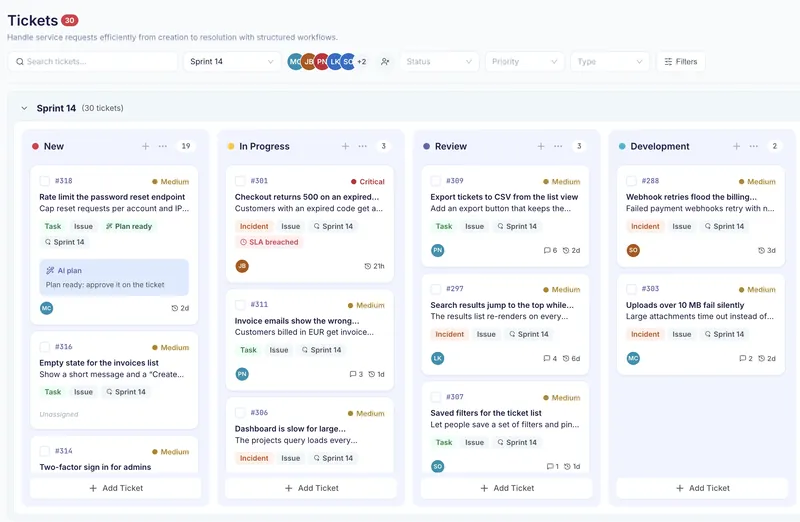Click the SO assignee avatar on ticket #307

click(x=438, y=466)
